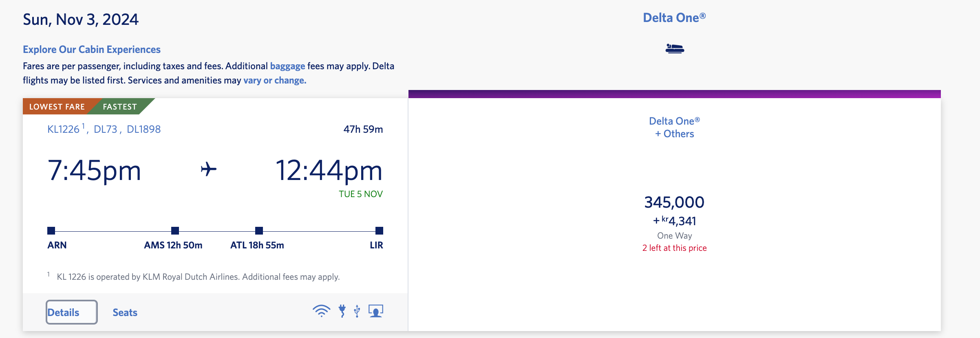Click the ARN origin marker on the route line
This screenshot has width=980, height=338.
coord(51,230)
